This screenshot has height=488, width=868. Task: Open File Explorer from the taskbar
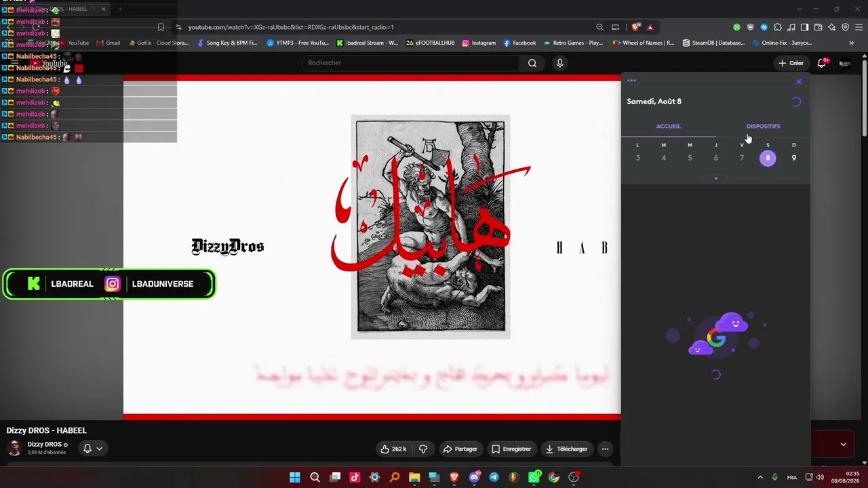pyautogui.click(x=414, y=477)
